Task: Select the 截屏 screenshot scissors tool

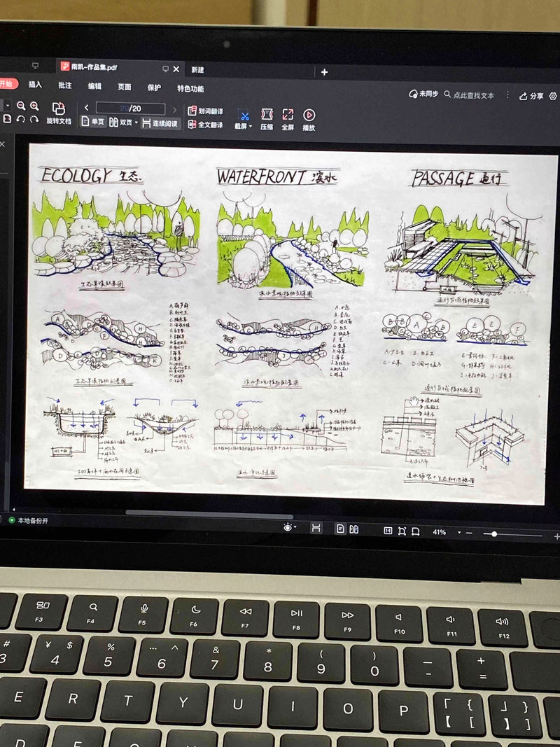Action: [244, 116]
